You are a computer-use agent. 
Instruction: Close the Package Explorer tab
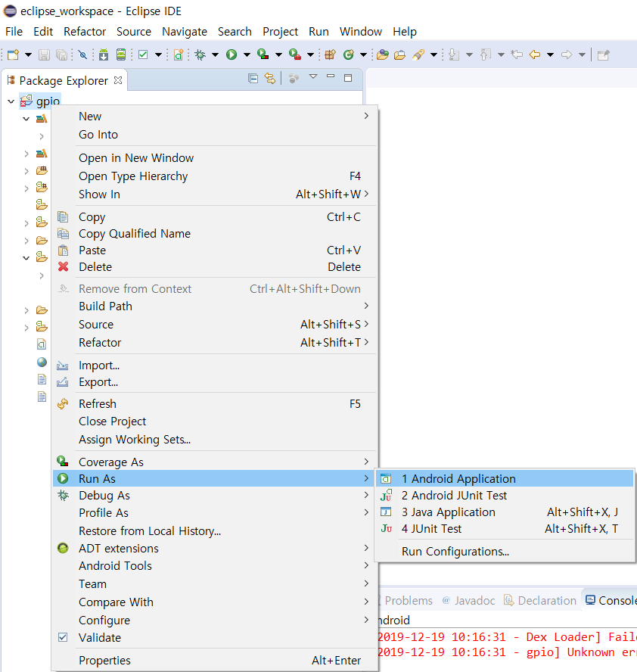point(118,80)
